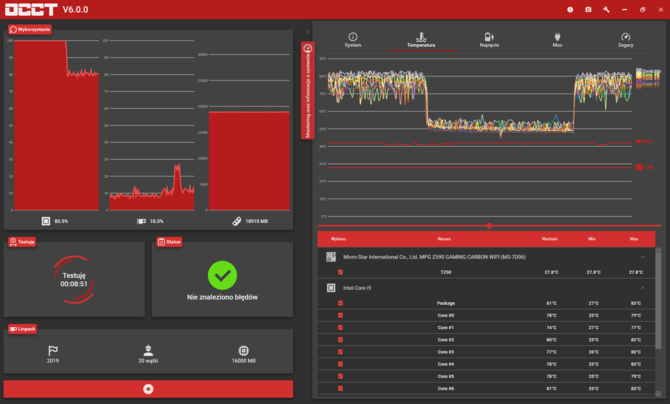Click the Micro-Star MPG Z590 GAMING CARBON row title
This screenshot has width=670, height=404.
(x=434, y=257)
